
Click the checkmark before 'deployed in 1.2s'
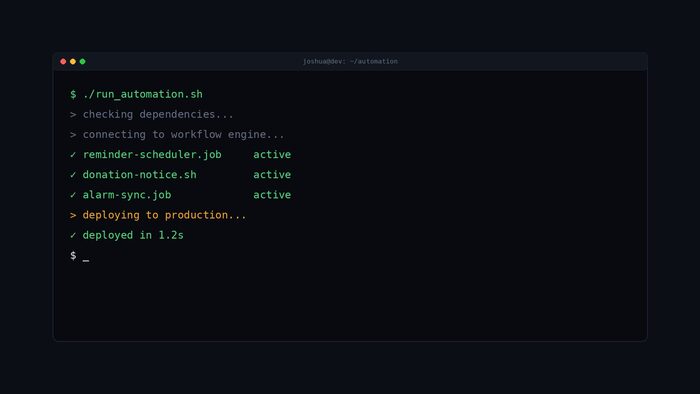(x=73, y=235)
